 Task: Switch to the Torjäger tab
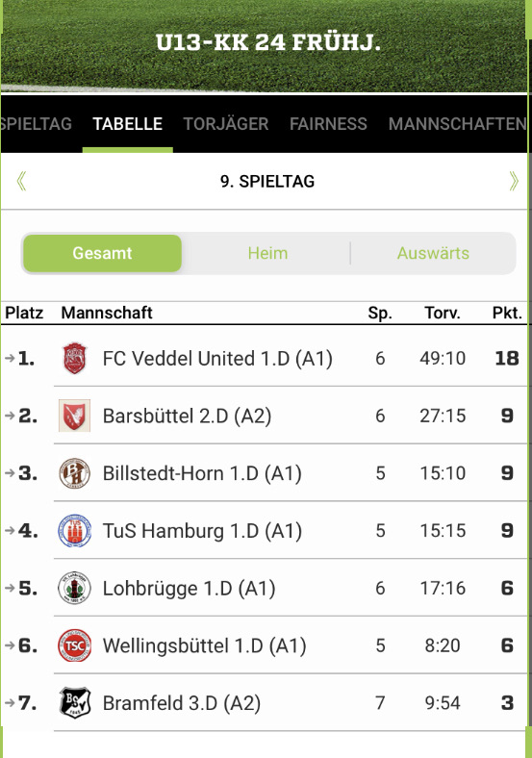tap(225, 124)
